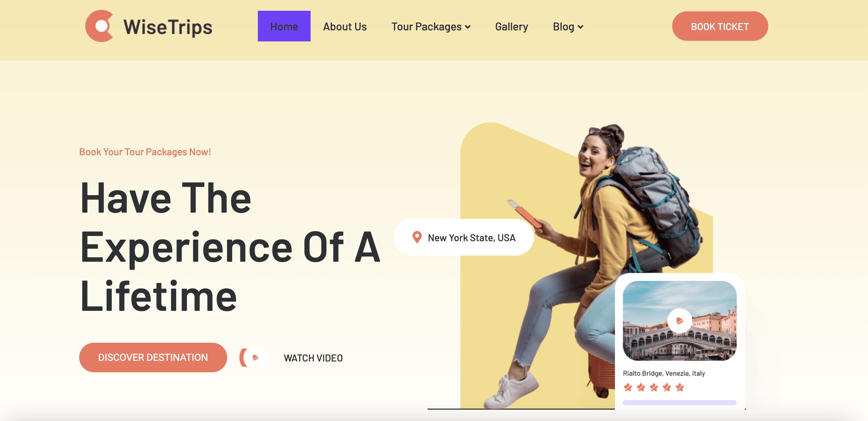Open the Tour Packages menu

point(431,26)
